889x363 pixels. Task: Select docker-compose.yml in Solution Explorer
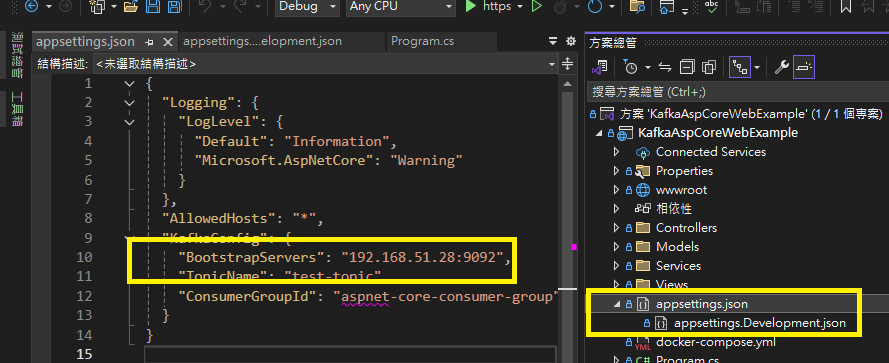pos(716,342)
